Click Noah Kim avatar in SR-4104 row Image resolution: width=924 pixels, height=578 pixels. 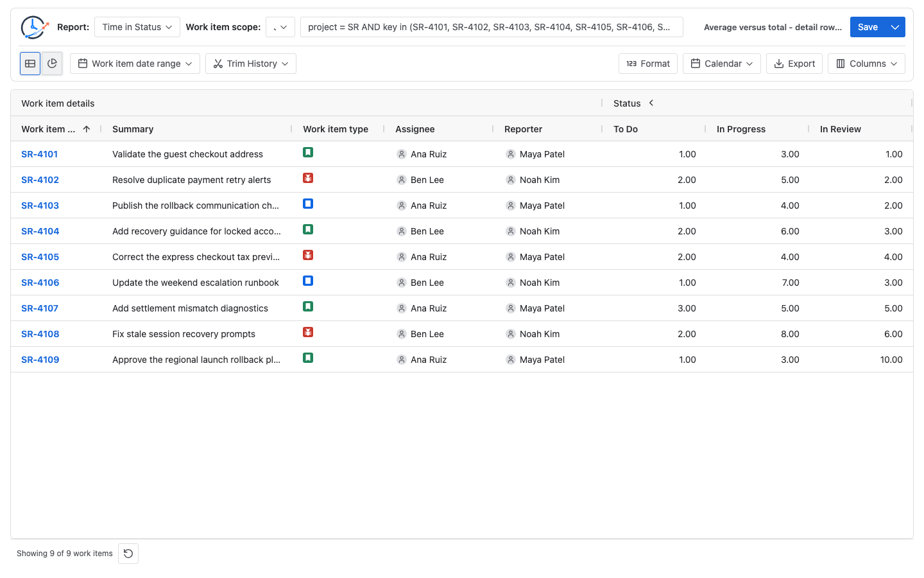pos(511,231)
